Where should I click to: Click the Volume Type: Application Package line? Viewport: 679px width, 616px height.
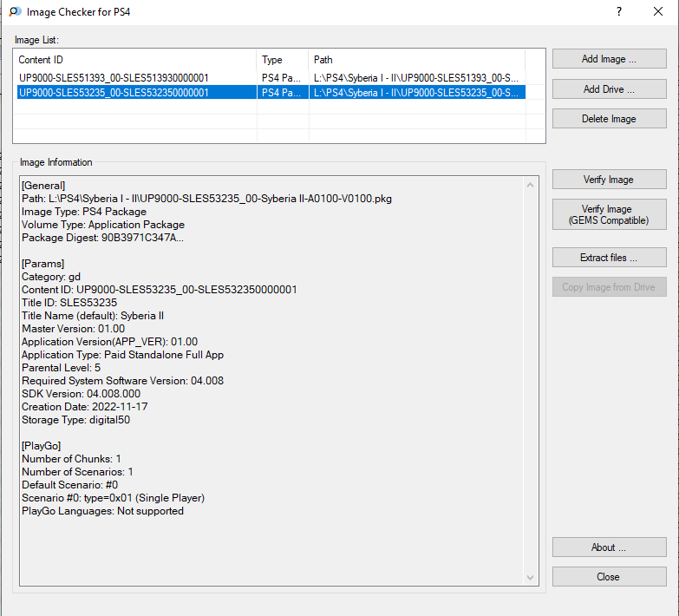(x=103, y=225)
